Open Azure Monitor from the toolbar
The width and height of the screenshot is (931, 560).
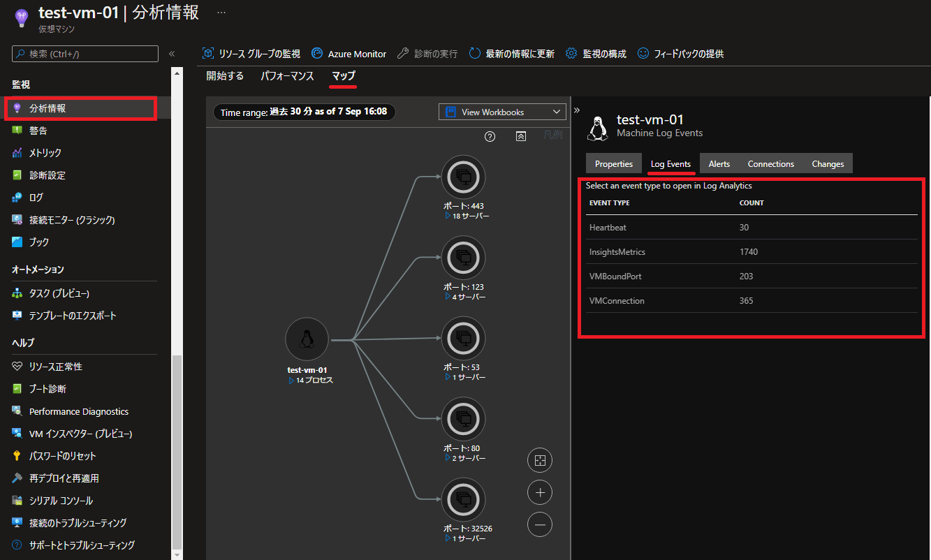point(349,54)
